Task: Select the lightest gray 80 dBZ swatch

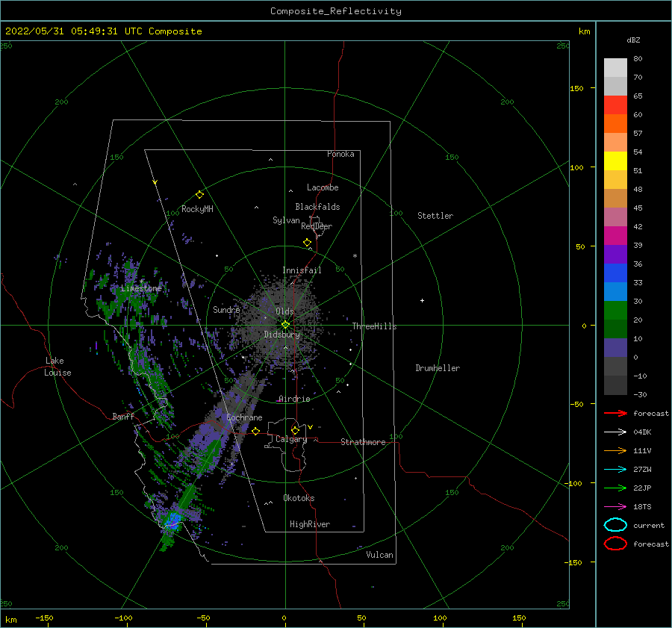Action: click(x=615, y=68)
